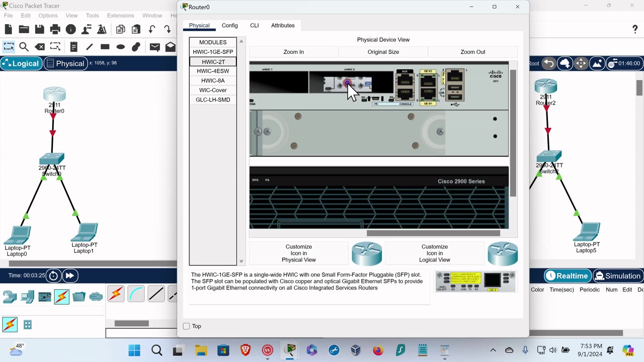Select the HWIC-2T module

(213, 61)
